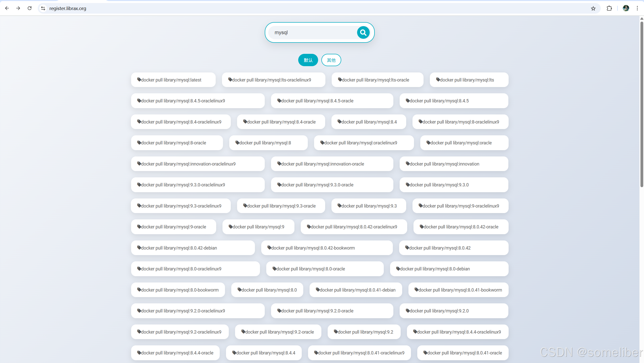Click the mysql:8.4.5 pull command card
The width and height of the screenshot is (644, 363).
[453, 101]
